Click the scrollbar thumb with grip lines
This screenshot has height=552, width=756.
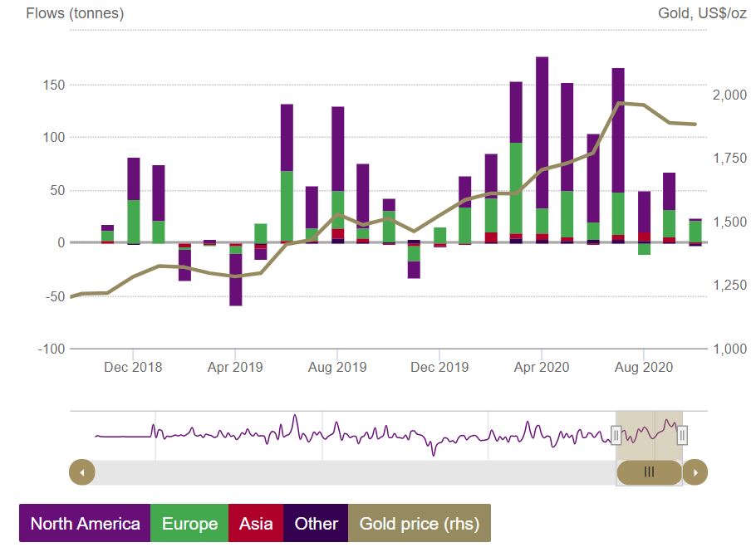click(x=650, y=472)
